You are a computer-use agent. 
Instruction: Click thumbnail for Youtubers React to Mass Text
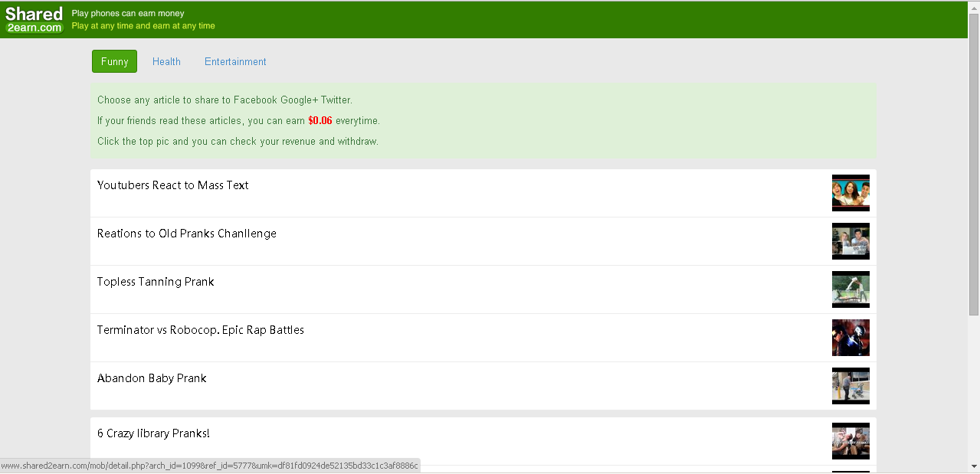851,193
